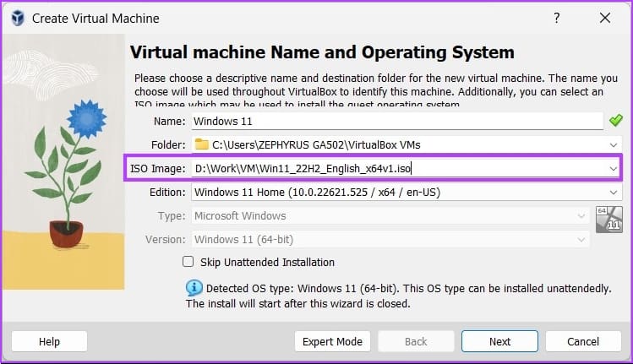Click the 'Please choose a descriptive name' description text
This screenshot has width=633, height=364.
click(x=376, y=90)
